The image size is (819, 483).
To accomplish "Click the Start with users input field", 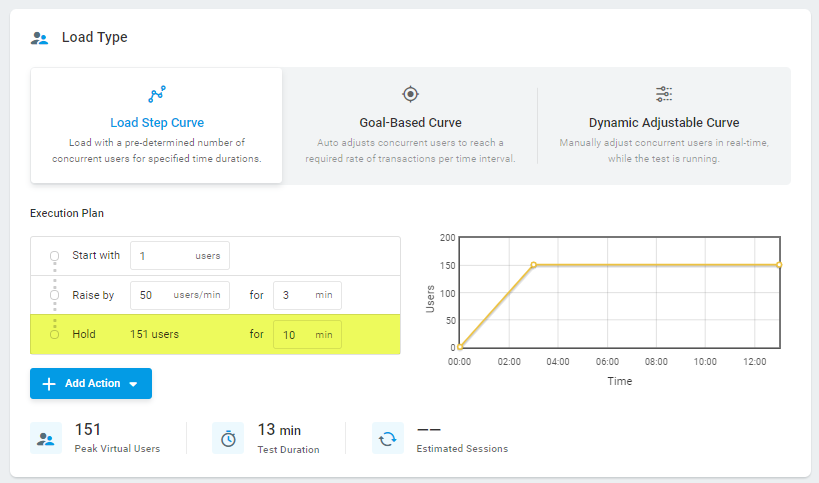I will (180, 256).
